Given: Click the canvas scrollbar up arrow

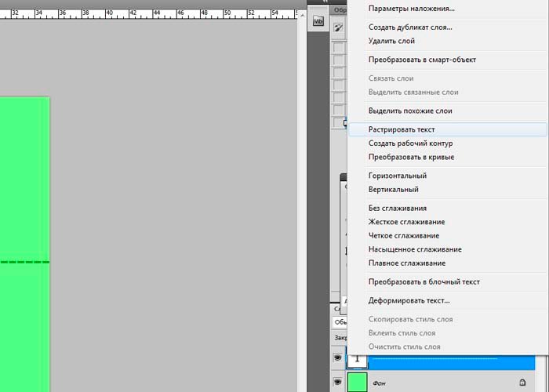Looking at the screenshot, I should (x=302, y=16).
